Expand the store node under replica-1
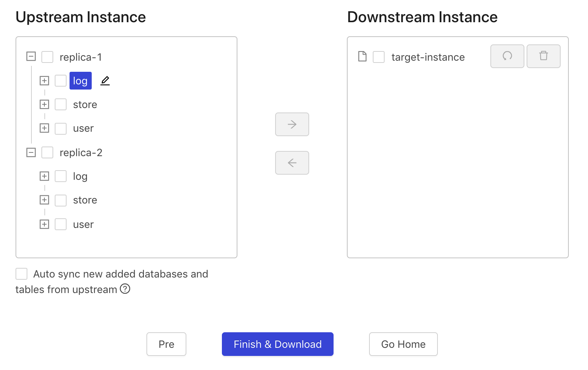588x370 pixels. (x=44, y=104)
